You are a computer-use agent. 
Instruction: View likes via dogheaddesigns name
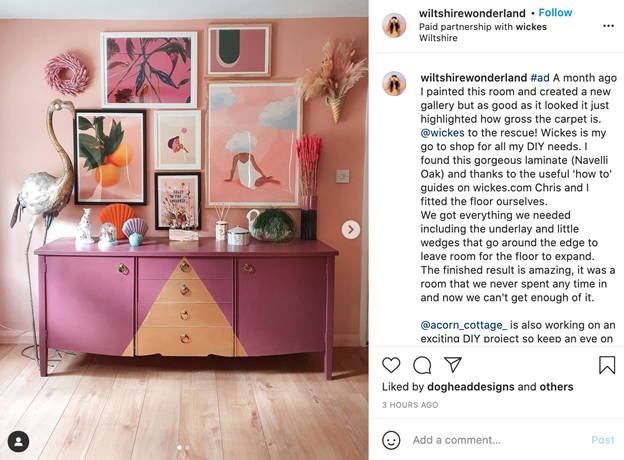[x=471, y=387]
